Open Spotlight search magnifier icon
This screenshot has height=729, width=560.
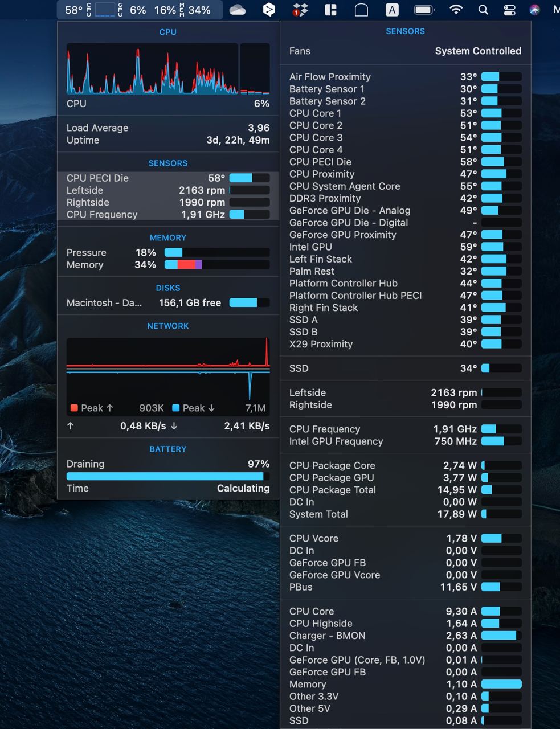point(483,10)
